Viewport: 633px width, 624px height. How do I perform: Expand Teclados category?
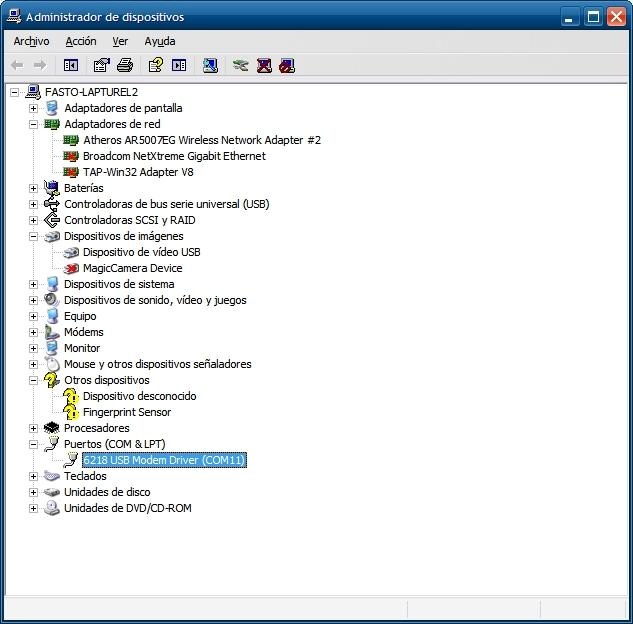pyautogui.click(x=33, y=476)
